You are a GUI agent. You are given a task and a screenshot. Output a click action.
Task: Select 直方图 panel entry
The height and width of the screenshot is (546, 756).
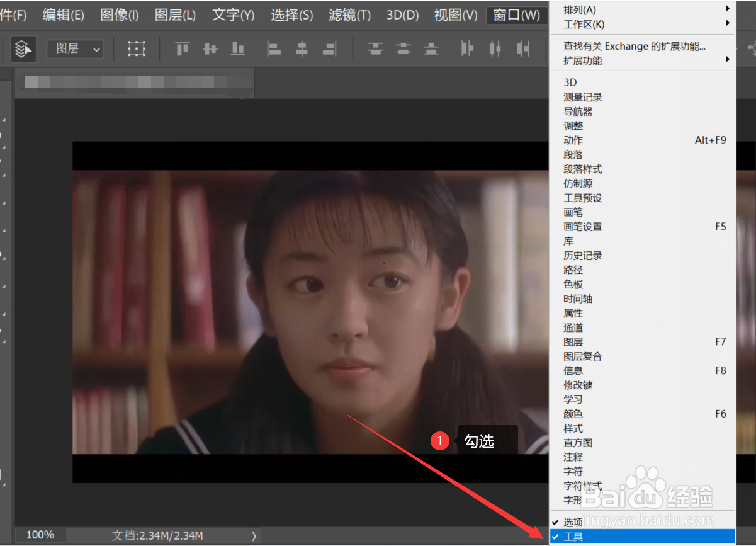click(x=642, y=443)
